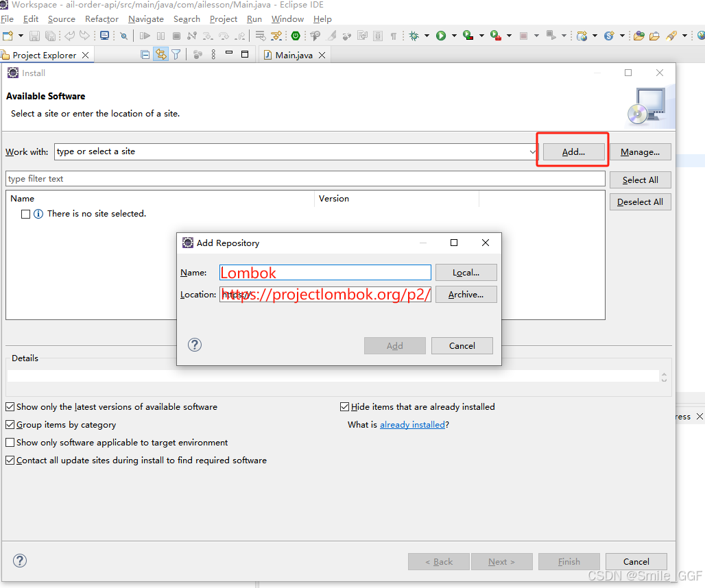Viewport: 705px width, 588px height.
Task: Open the New Spring Starter dropdown arrow
Action: click(622, 36)
